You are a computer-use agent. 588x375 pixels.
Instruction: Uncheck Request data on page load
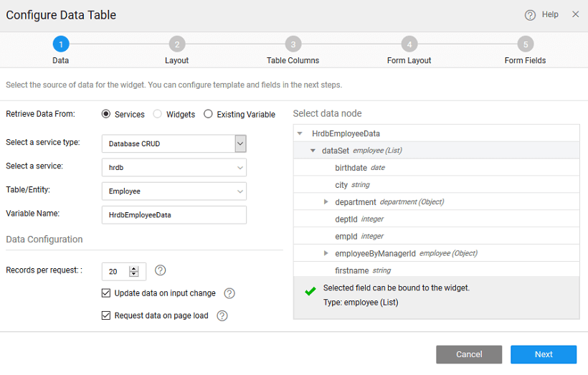point(106,315)
